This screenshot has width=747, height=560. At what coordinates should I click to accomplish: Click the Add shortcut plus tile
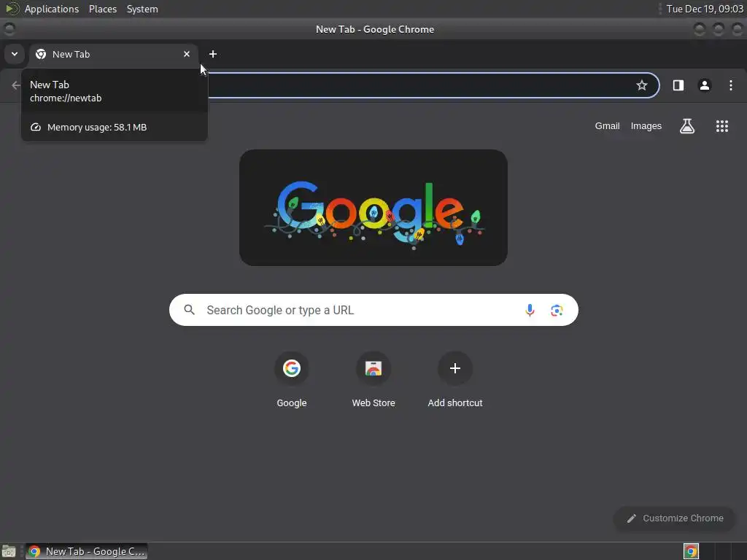pyautogui.click(x=455, y=381)
